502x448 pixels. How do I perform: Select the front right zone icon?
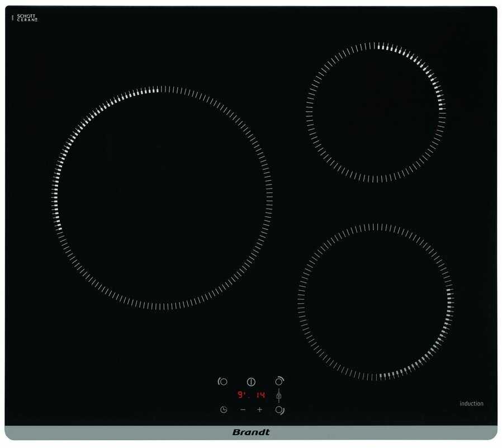(279, 410)
